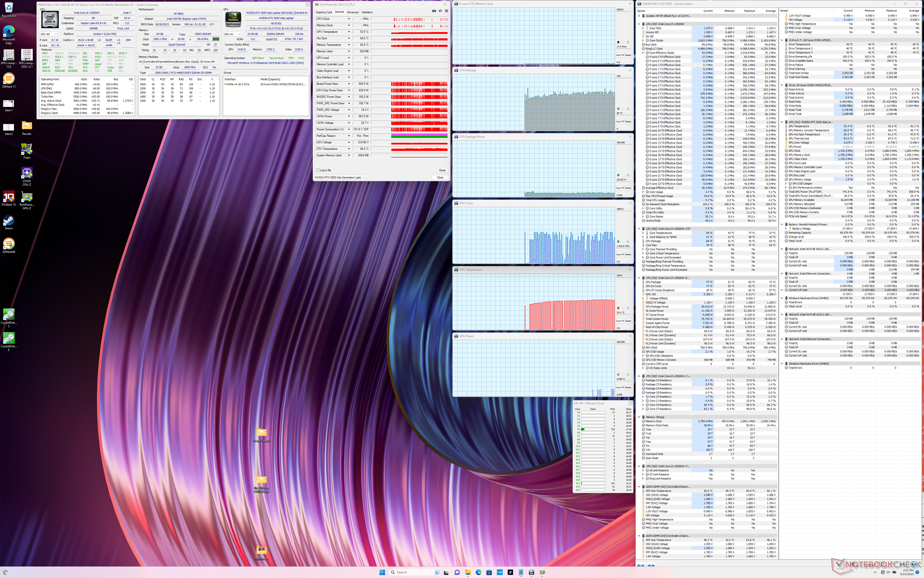Click the Intel Core i9 CPU logo
924x578 pixels.
pyautogui.click(x=50, y=20)
